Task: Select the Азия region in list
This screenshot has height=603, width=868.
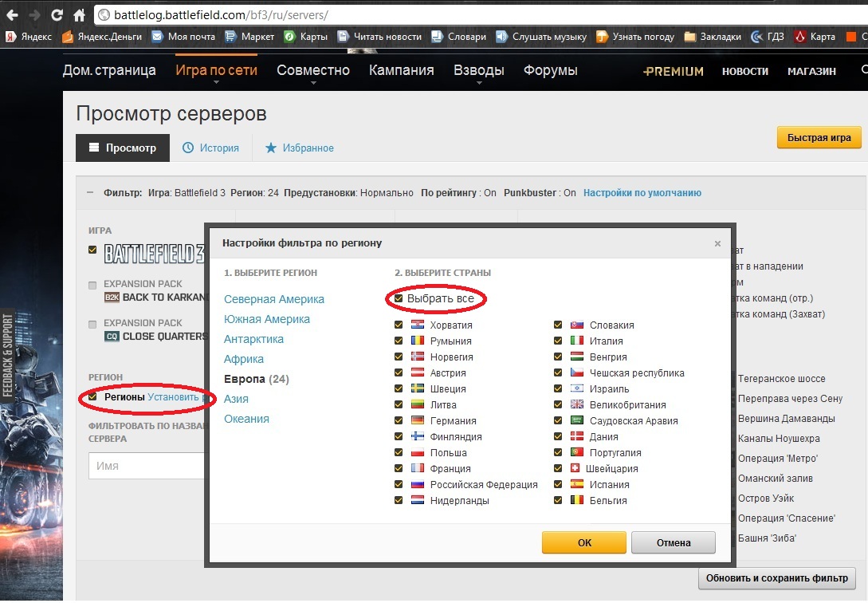Action: [236, 399]
